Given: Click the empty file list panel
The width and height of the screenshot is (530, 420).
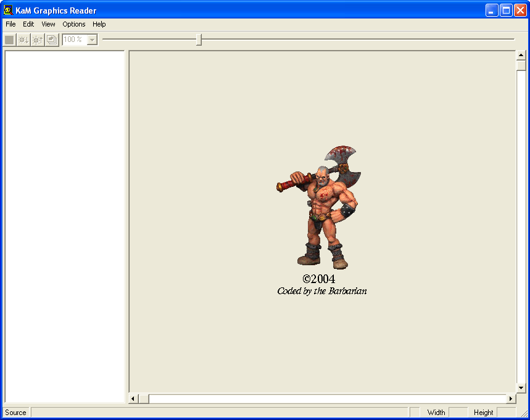Looking at the screenshot, I should point(65,226).
